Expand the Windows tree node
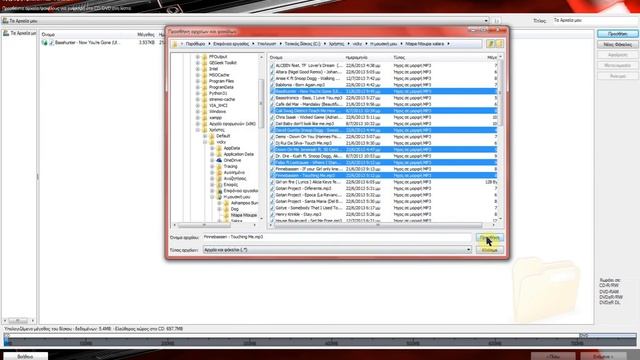This screenshot has width=640, height=360. point(198,111)
